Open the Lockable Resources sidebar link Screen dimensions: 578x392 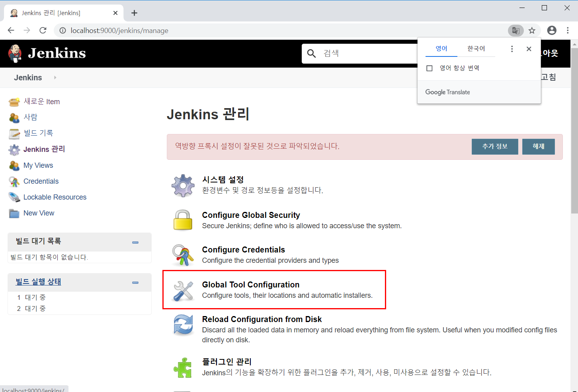point(55,197)
